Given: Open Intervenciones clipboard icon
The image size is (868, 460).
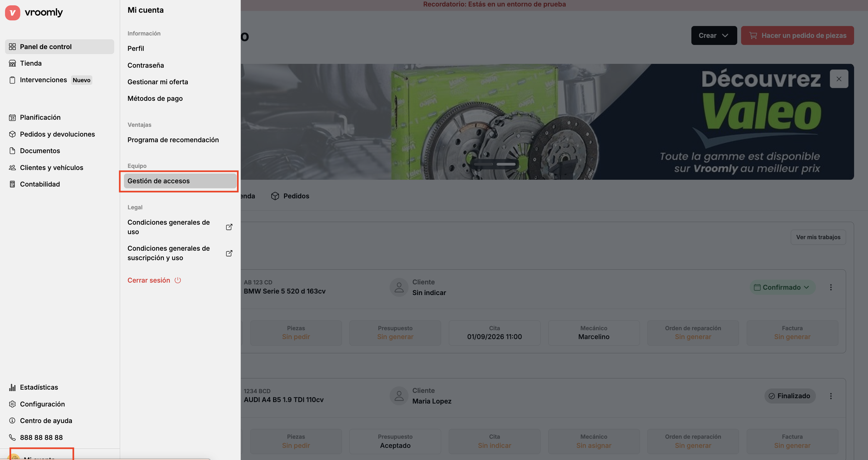Looking at the screenshot, I should 12,80.
